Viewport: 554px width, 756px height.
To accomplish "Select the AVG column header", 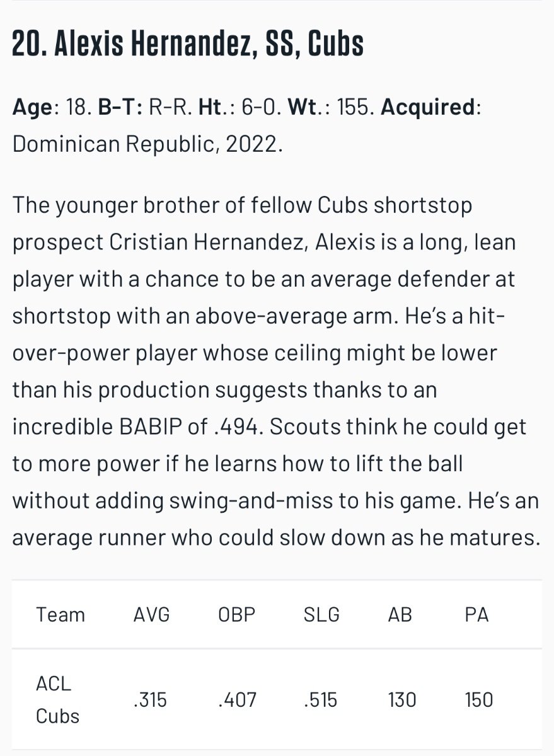I will pyautogui.click(x=151, y=614).
